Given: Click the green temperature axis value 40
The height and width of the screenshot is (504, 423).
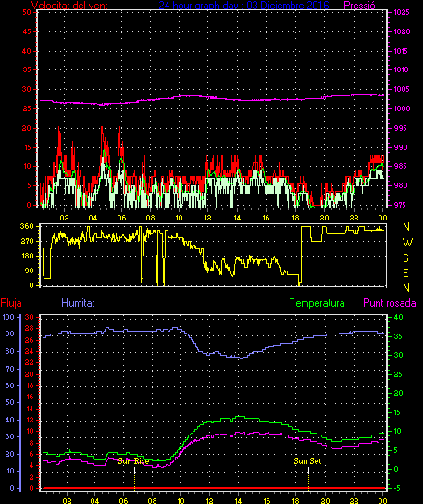Looking at the screenshot, I should click(398, 317).
